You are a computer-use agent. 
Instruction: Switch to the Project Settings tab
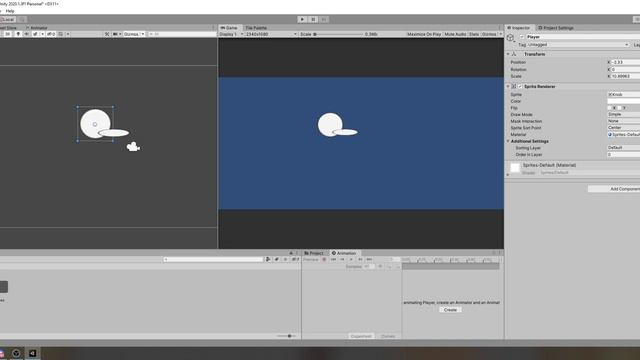556,28
